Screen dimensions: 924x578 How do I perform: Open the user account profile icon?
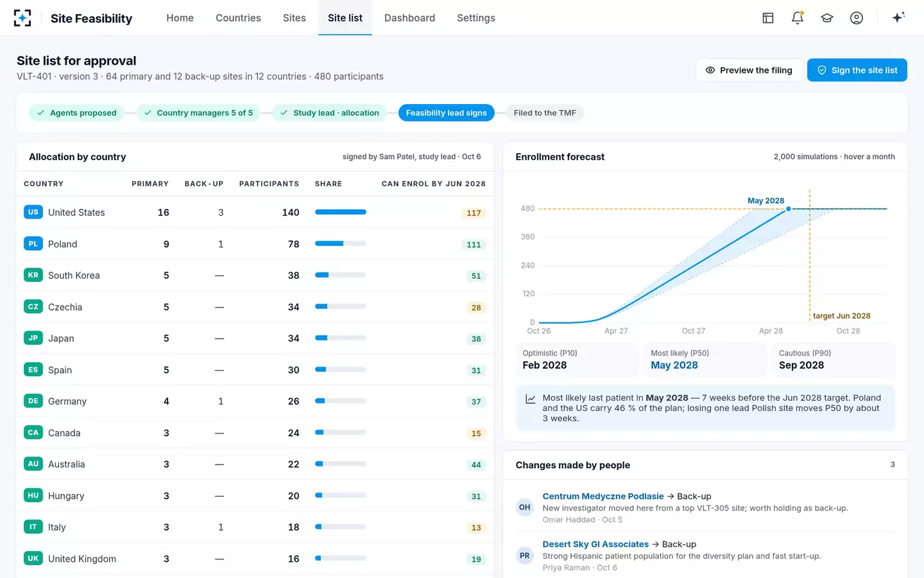(x=857, y=18)
